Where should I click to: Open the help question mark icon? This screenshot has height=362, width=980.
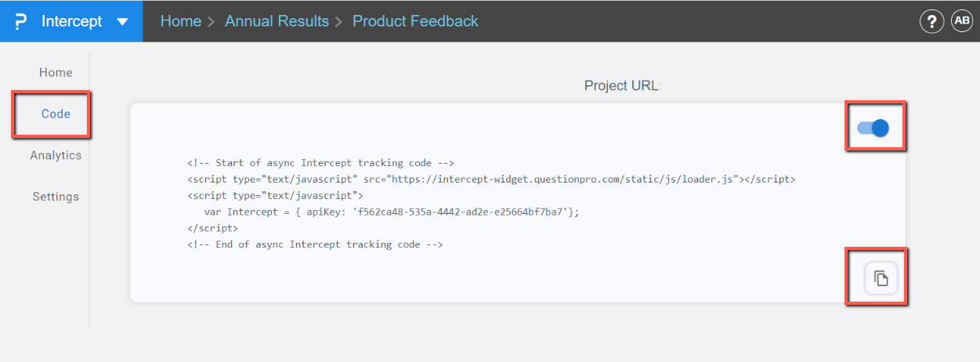click(931, 22)
